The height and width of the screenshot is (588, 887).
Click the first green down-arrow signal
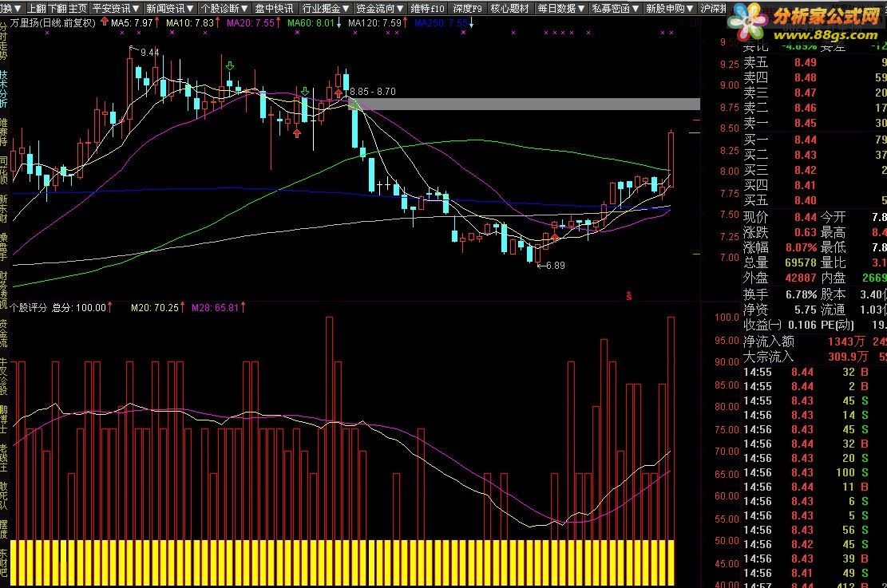pyautogui.click(x=230, y=66)
